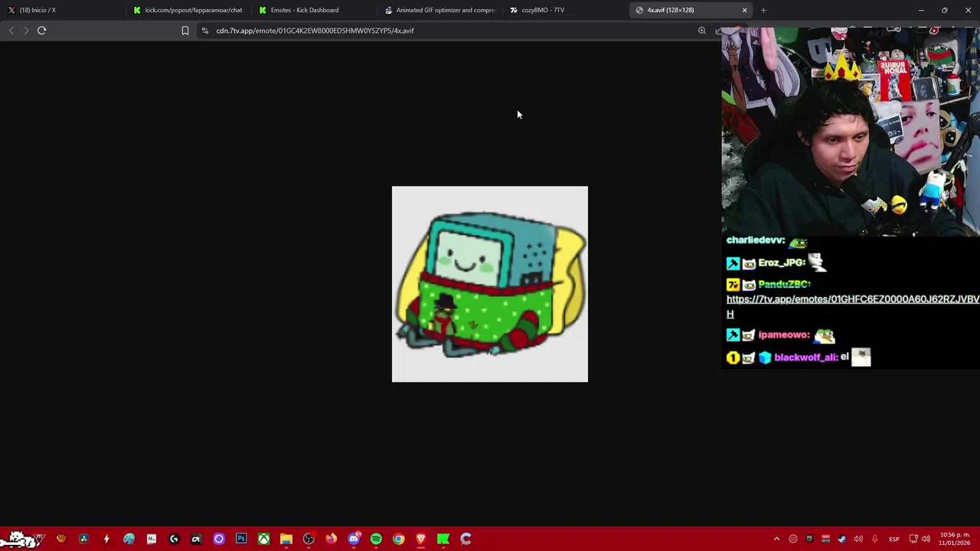Click the zoom magnifier icon in address bar
This screenshot has height=551, width=980.
coord(701,31)
